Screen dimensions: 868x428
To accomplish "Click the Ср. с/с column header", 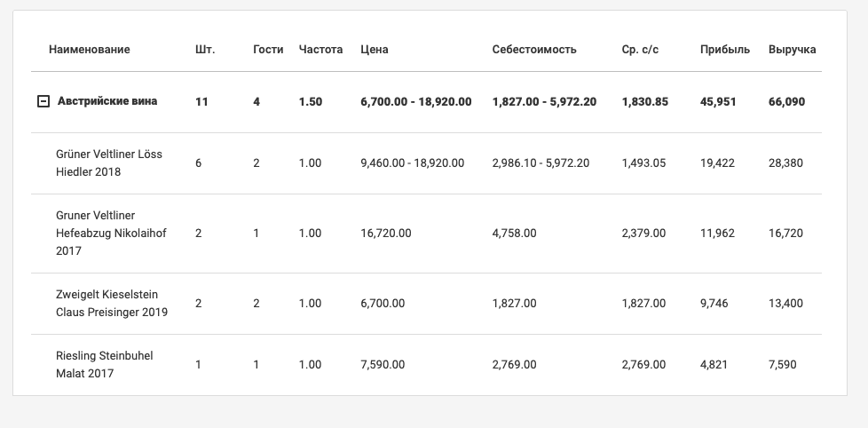I will point(640,50).
